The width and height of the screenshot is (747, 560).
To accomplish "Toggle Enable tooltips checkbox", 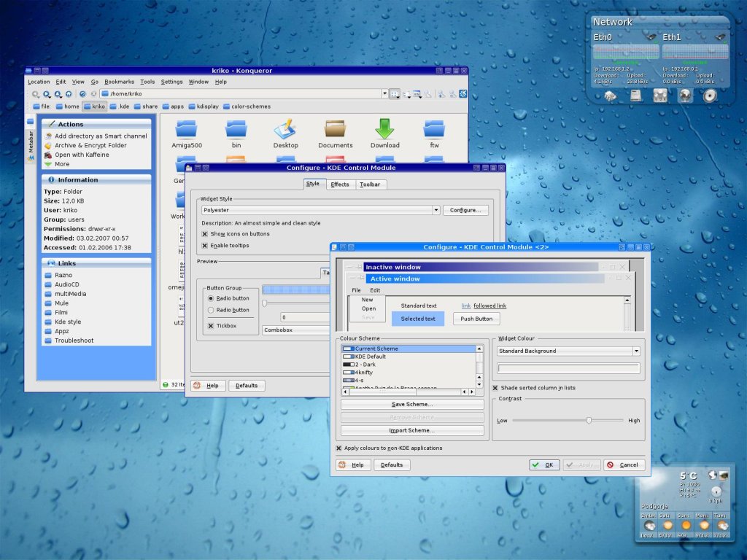I will (x=205, y=246).
